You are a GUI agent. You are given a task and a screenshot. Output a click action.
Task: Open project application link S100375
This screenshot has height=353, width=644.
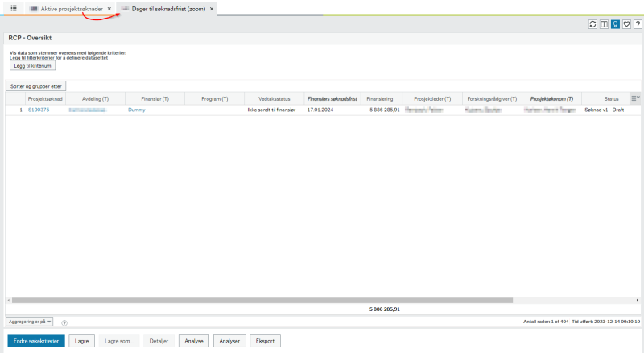tap(39, 110)
